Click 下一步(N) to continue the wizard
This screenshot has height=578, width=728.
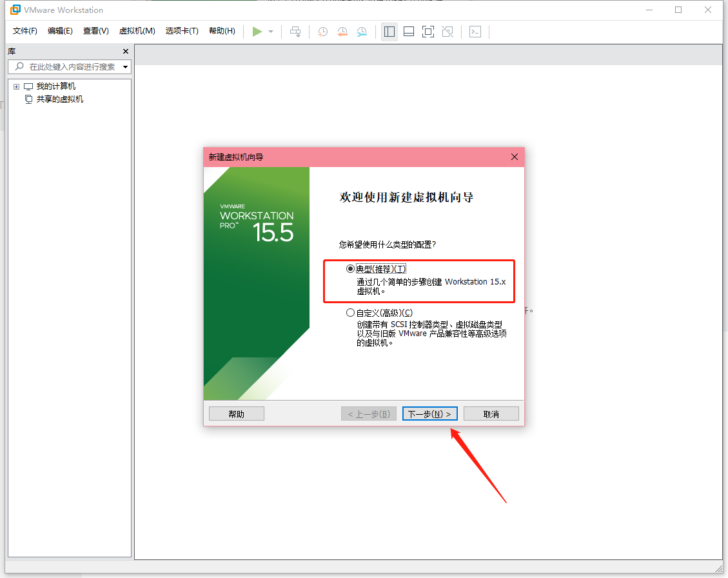pyautogui.click(x=429, y=414)
